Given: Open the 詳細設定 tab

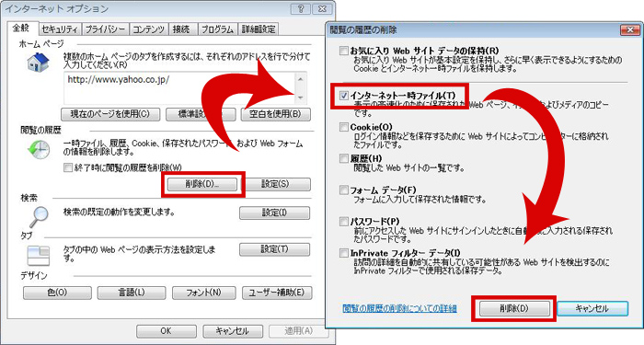Looking at the screenshot, I should [259, 29].
